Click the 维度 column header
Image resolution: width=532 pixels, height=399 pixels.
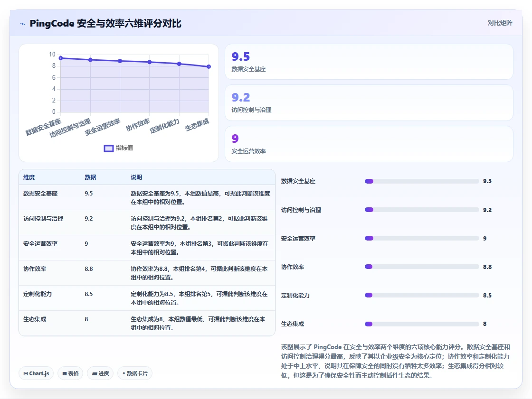(29, 177)
